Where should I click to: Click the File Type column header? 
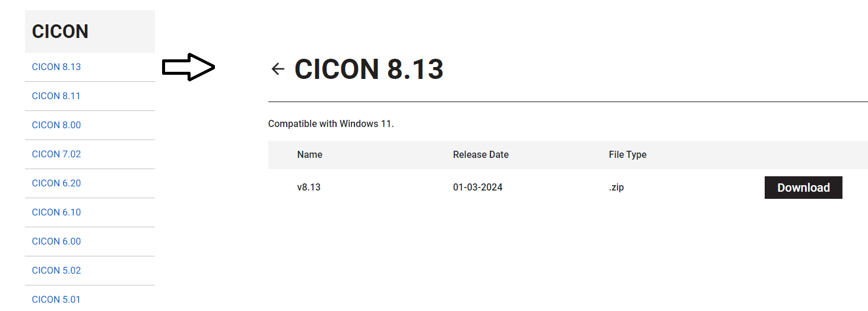[628, 155]
